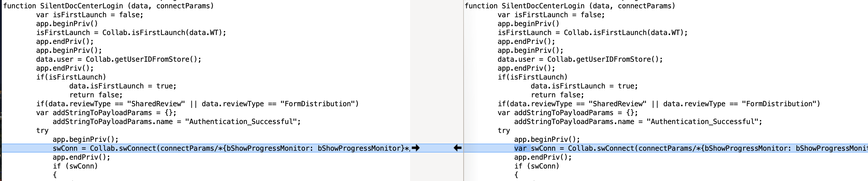Viewport: 868px width, 181px height.
Task: Click 'var addStringToPayloadParams = {}' in left pane
Action: tap(106, 113)
